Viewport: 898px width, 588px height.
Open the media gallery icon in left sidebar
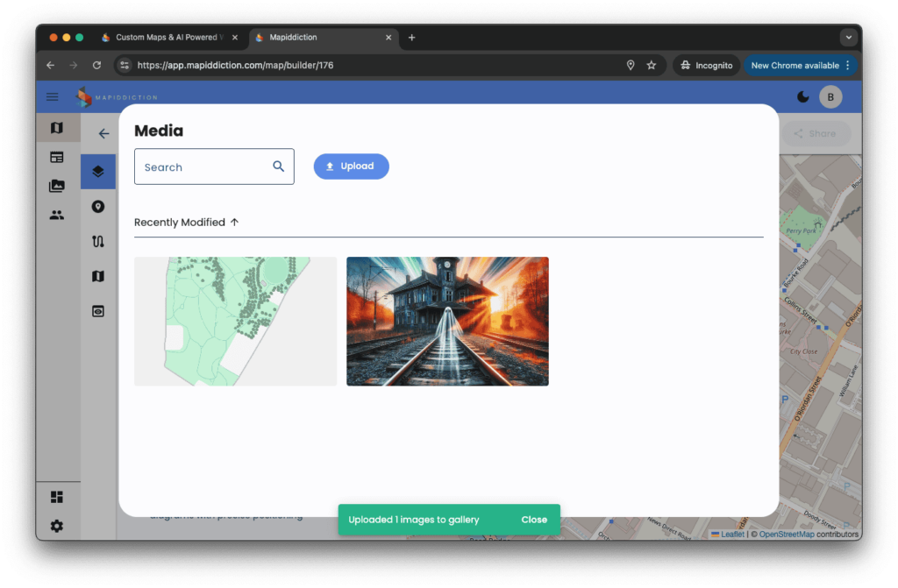click(57, 186)
